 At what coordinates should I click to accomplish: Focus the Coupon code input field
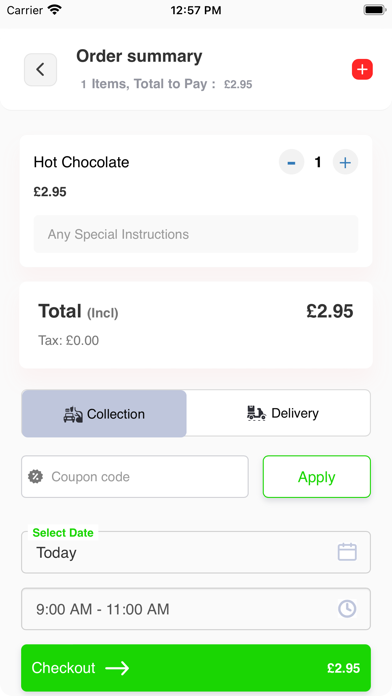coord(135,477)
